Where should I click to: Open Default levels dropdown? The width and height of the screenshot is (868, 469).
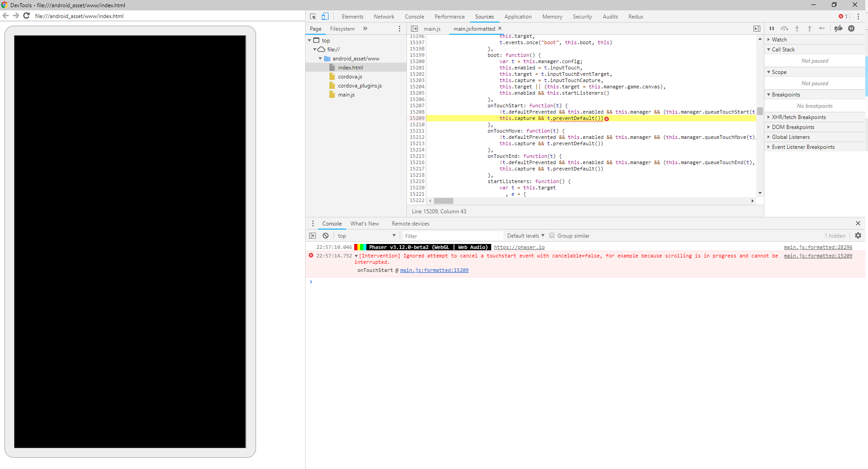(x=525, y=236)
